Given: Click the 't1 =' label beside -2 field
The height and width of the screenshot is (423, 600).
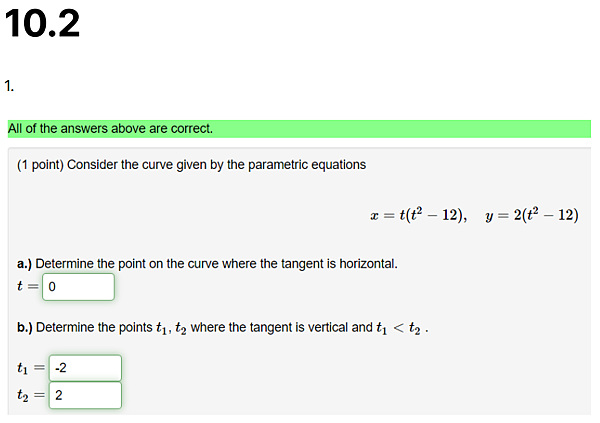Looking at the screenshot, I should tap(31, 368).
